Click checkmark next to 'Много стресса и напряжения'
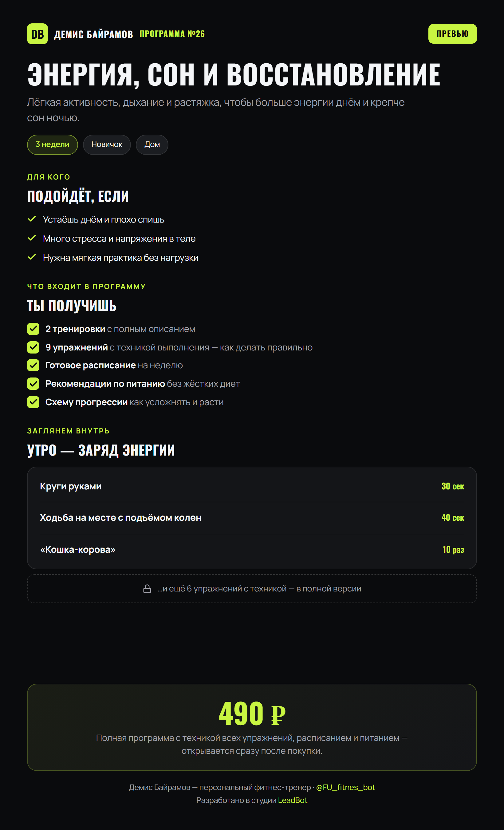The width and height of the screenshot is (504, 830). (32, 238)
